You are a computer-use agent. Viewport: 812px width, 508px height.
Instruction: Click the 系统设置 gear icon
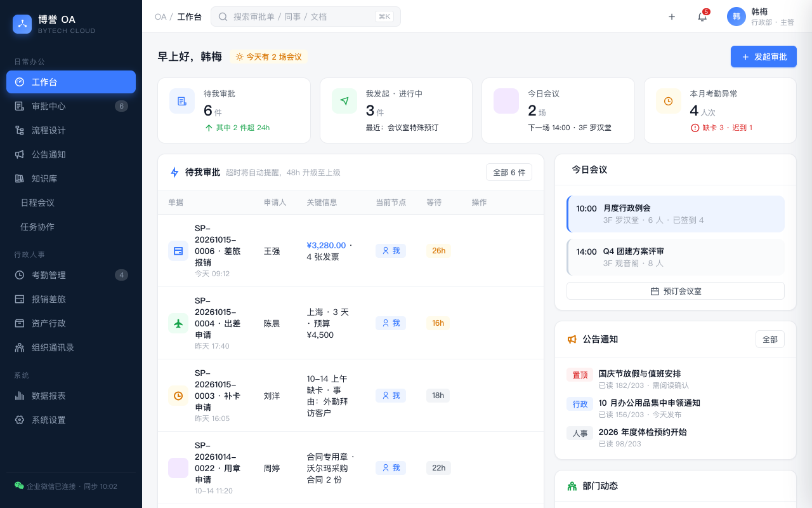20,420
